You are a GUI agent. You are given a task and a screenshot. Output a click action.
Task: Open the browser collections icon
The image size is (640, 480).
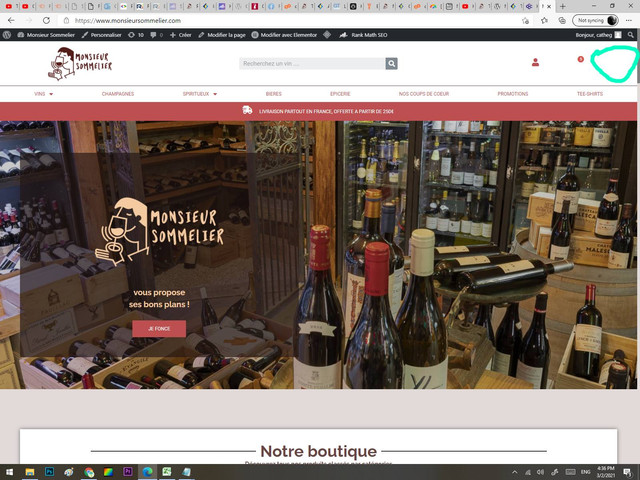(x=562, y=20)
